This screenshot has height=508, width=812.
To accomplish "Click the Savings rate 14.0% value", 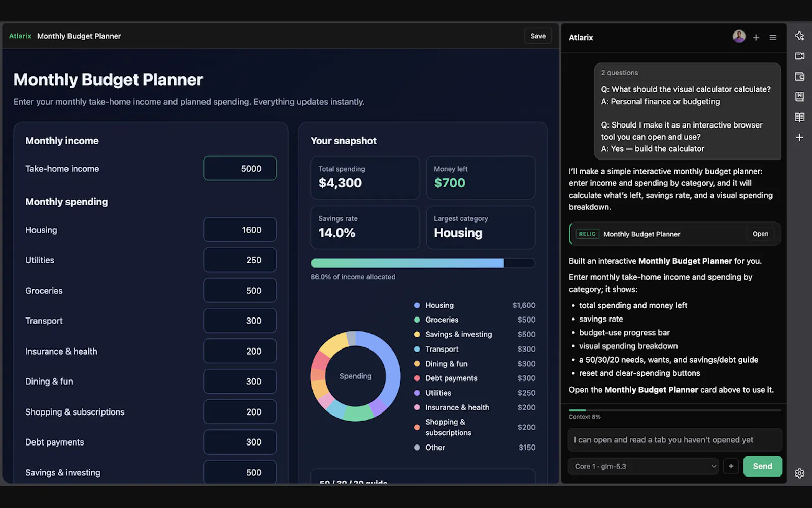I will pos(336,233).
